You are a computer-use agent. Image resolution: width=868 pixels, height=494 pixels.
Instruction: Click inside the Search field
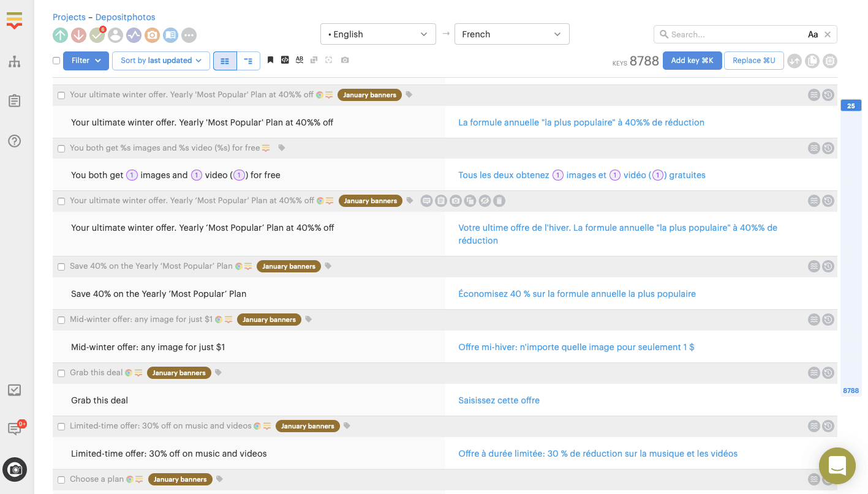coord(735,35)
